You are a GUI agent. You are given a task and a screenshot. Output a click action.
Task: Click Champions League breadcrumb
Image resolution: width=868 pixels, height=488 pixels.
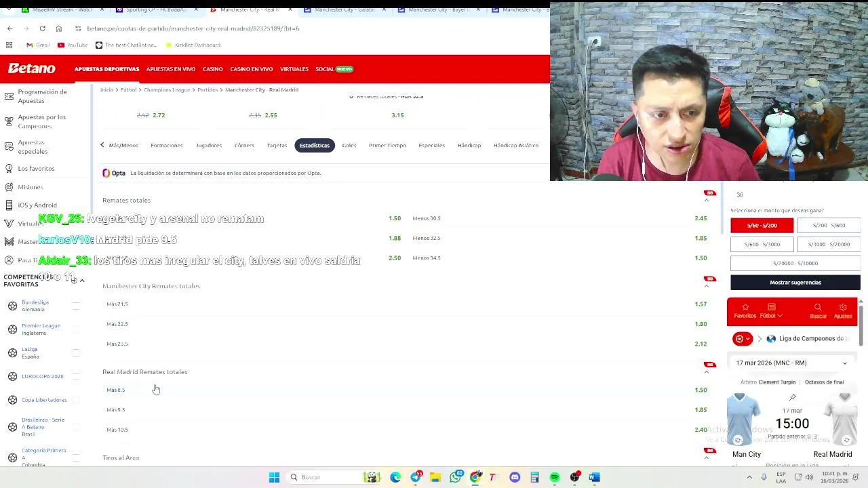tap(167, 89)
